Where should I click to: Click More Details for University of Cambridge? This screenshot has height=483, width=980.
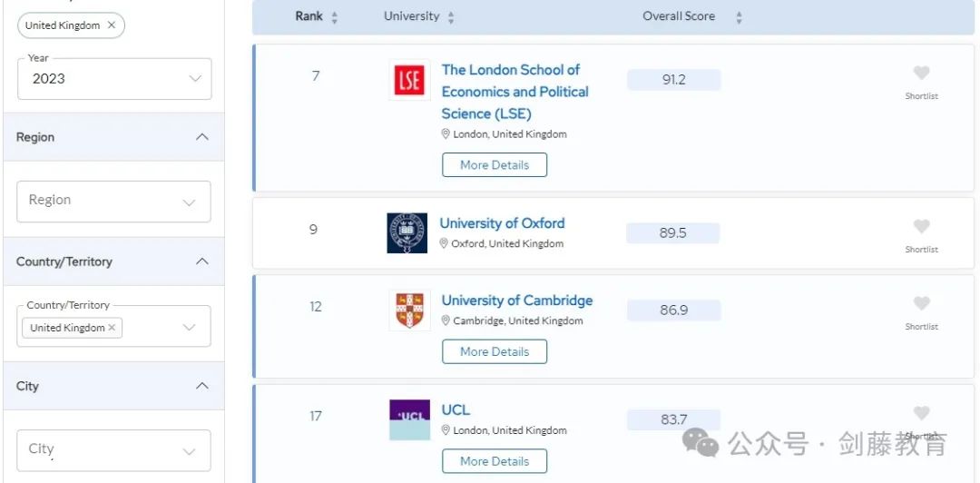pyautogui.click(x=494, y=351)
